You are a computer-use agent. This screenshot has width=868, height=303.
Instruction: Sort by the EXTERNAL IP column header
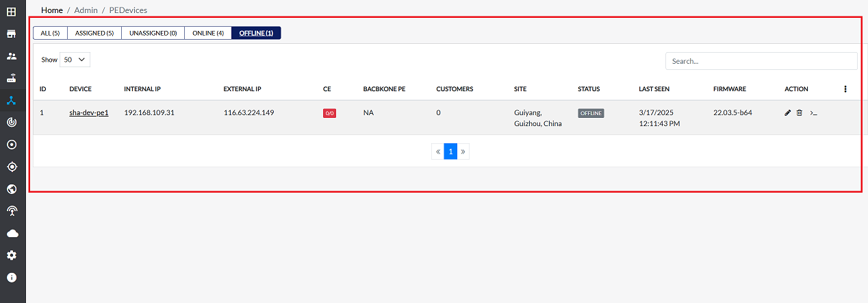coord(242,89)
